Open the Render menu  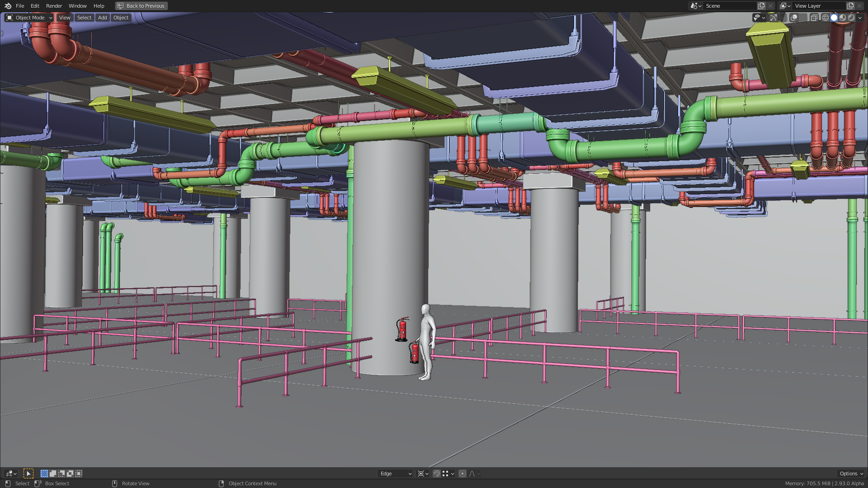(54, 6)
